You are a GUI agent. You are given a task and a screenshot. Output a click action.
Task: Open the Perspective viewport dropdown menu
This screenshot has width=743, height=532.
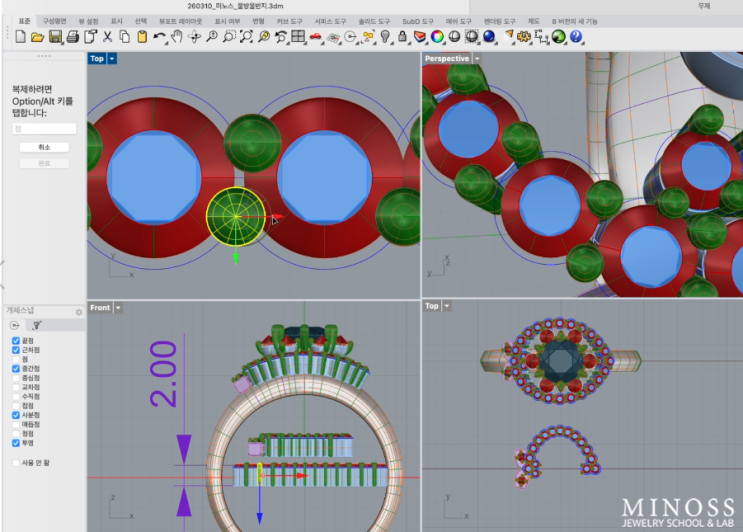(478, 59)
